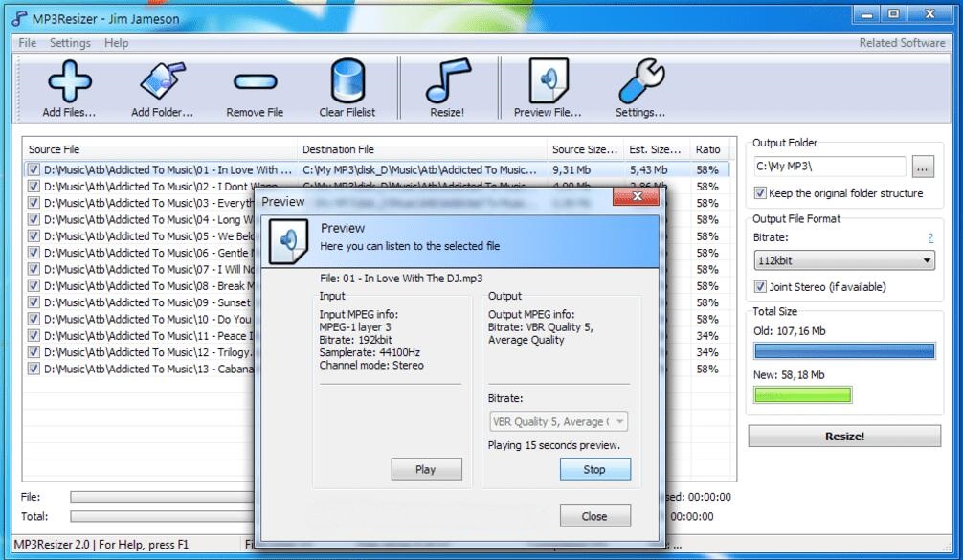Open Settings via the wrench icon
Viewport: 963px width, 560px height.
click(640, 81)
